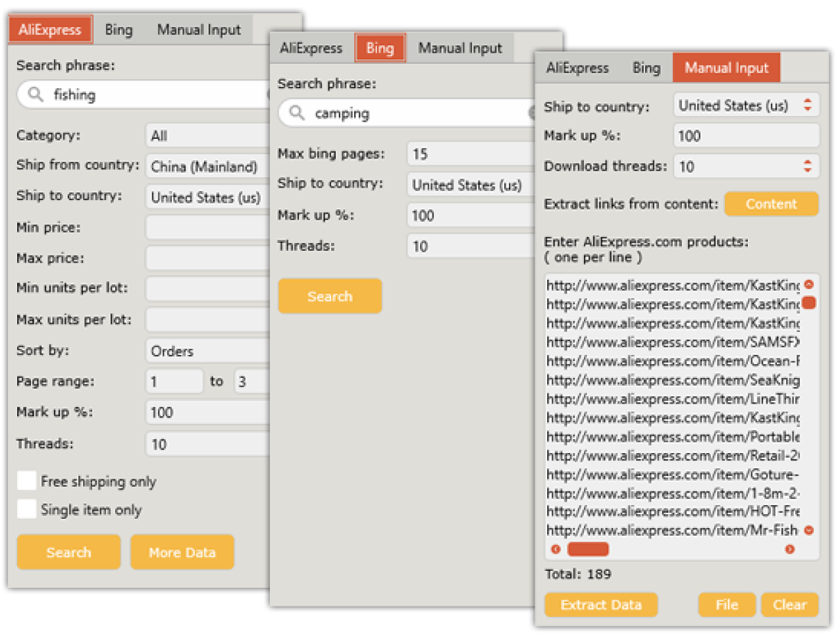840x638 pixels.
Task: Switch to the Bing tab
Action: tap(380, 47)
